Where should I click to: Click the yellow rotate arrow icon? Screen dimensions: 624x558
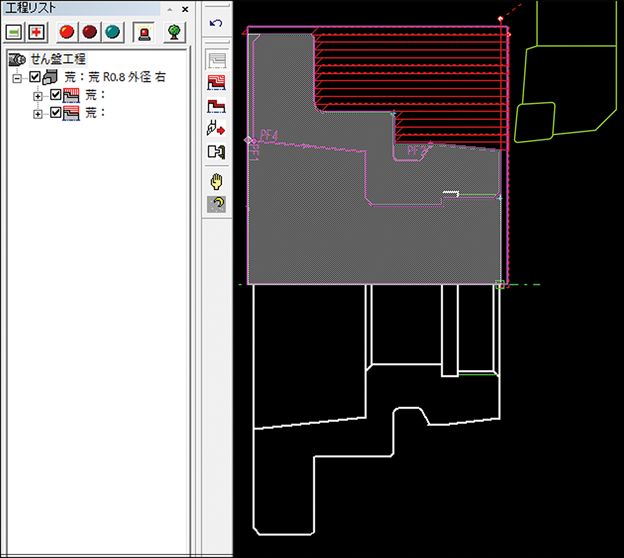click(216, 203)
